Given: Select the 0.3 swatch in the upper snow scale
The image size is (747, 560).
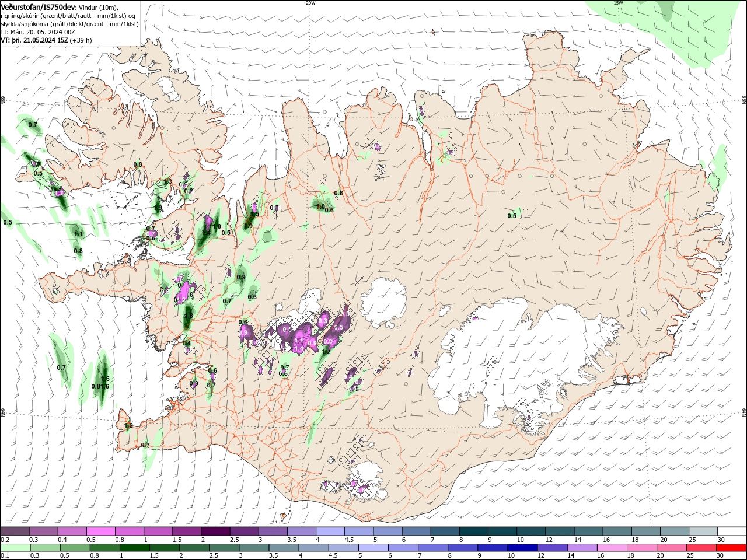Looking at the screenshot, I should point(43,531).
